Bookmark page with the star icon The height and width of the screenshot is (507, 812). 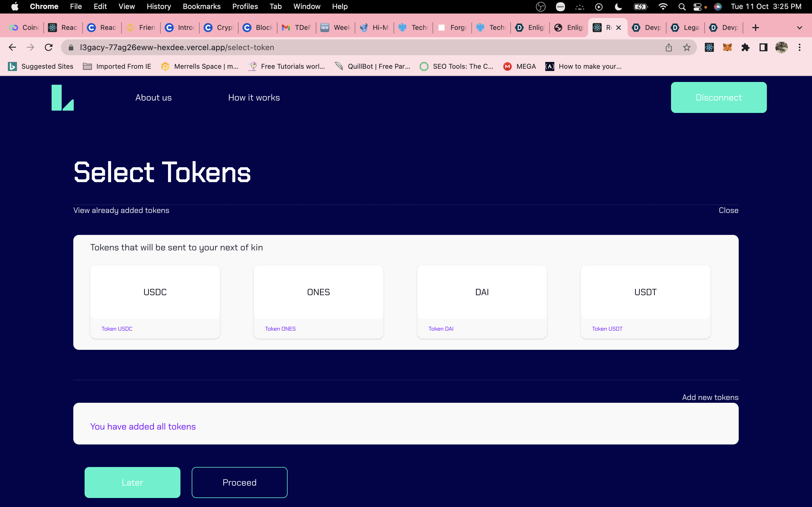pyautogui.click(x=687, y=47)
